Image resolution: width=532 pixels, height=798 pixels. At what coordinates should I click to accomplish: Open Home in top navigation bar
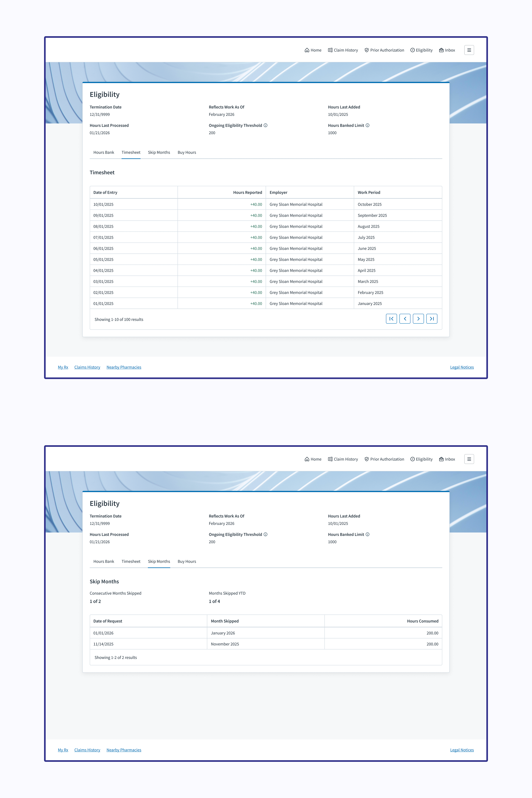(313, 50)
